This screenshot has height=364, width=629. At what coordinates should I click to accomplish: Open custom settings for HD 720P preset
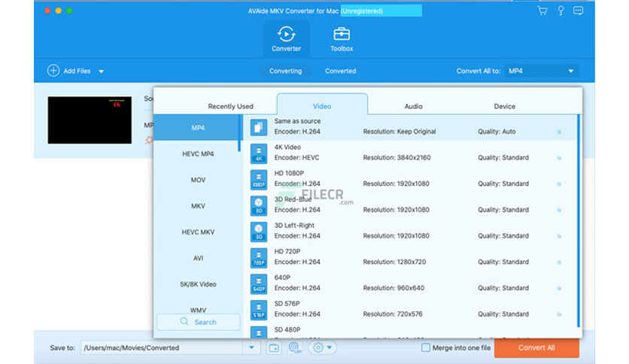(x=559, y=262)
